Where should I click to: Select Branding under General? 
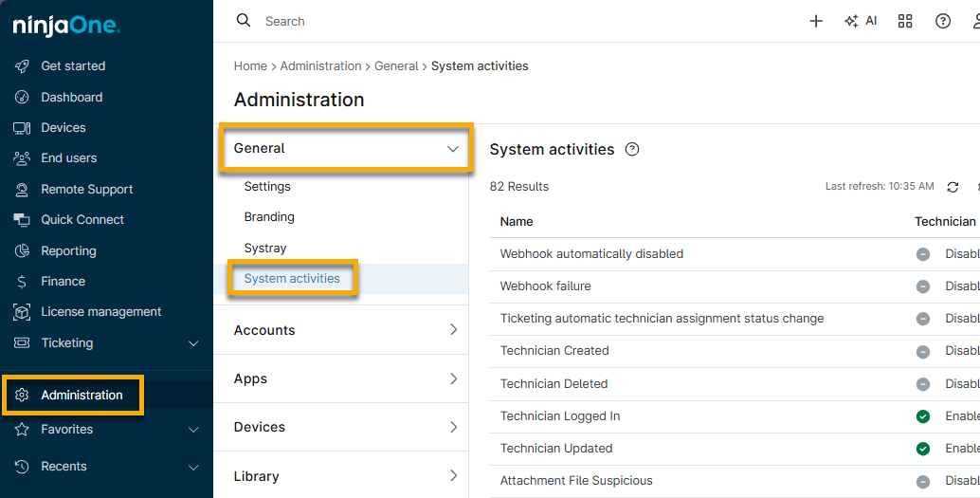click(269, 217)
